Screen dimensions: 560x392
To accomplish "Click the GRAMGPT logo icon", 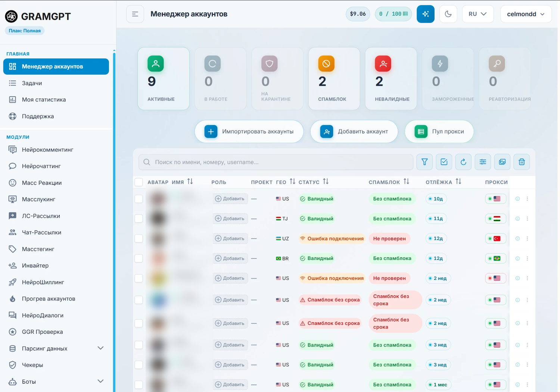I will tap(11, 16).
